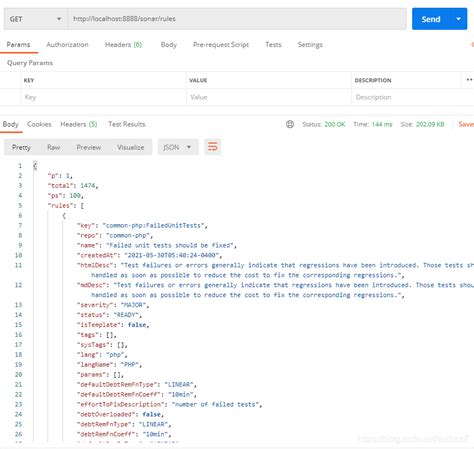Switch to the request Body tab
Viewport: 474px width, 449px height.
[x=169, y=45]
